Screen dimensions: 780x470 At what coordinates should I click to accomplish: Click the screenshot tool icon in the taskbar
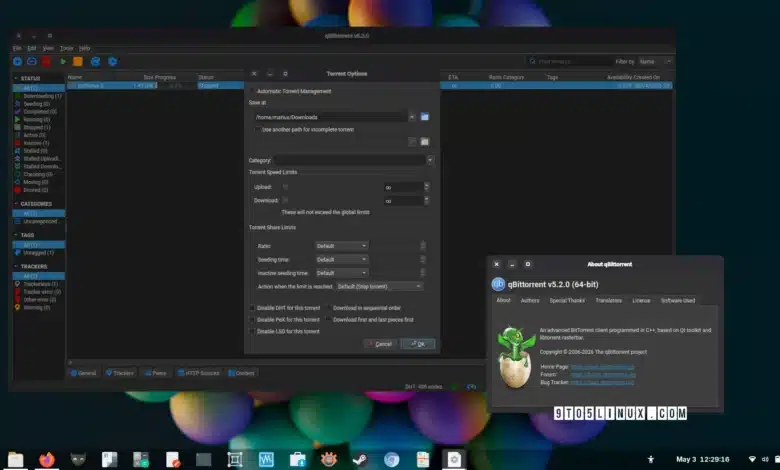coord(235,459)
